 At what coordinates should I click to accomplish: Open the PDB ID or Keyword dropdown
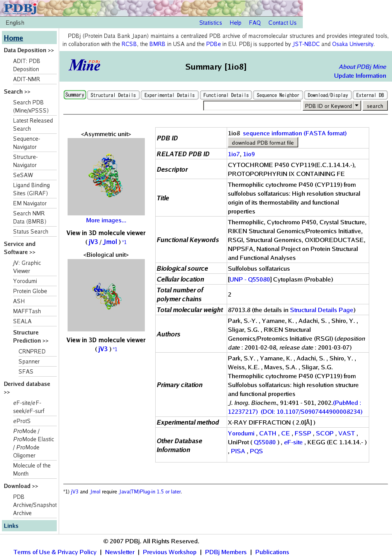332,106
